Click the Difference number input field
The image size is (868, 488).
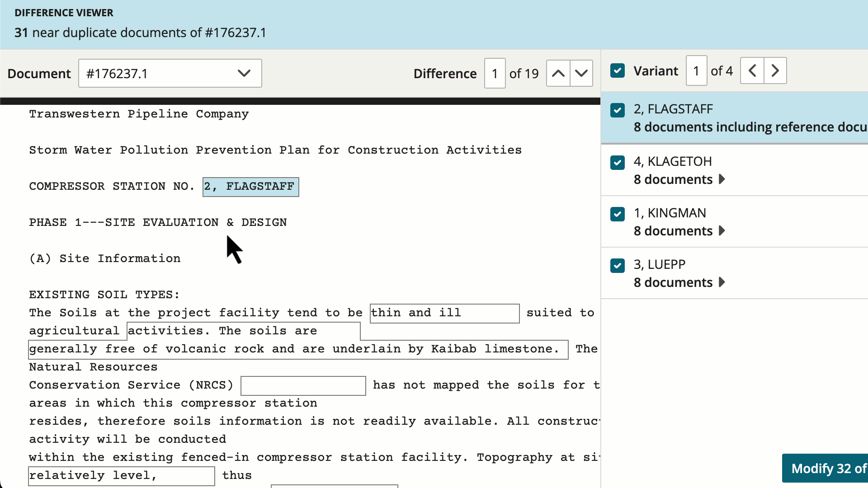click(x=495, y=73)
